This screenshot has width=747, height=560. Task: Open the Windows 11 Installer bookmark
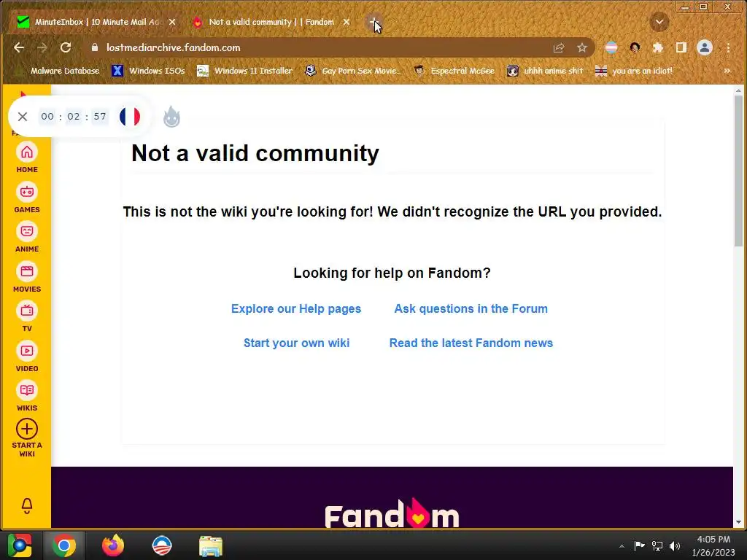point(245,71)
